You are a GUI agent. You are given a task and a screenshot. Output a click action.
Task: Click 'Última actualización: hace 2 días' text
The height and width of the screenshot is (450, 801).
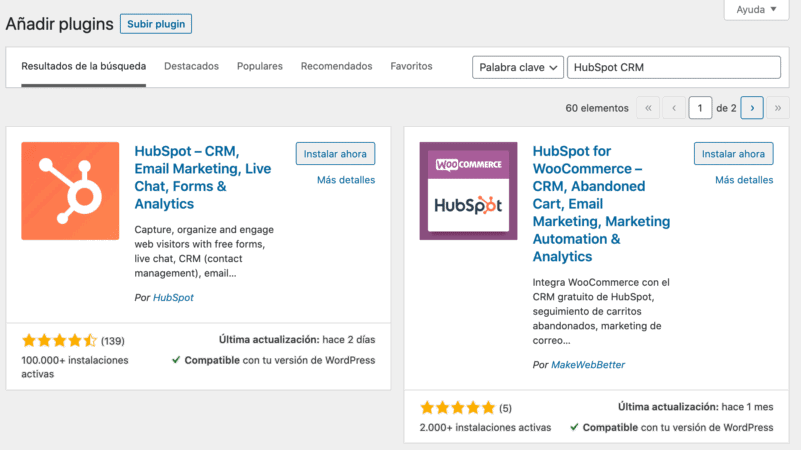(x=297, y=340)
